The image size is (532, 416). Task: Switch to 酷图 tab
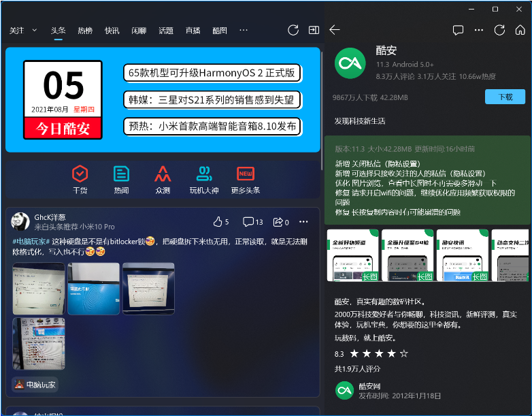[220, 31]
